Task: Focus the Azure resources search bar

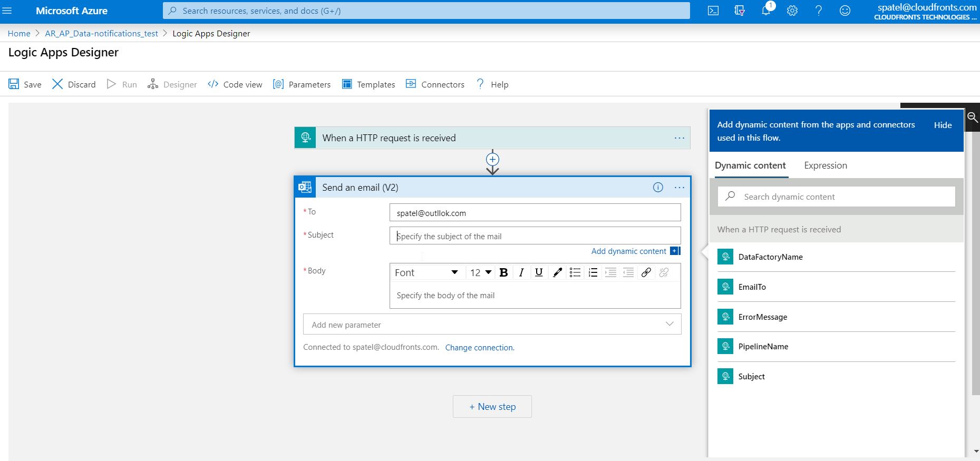Action: (426, 11)
